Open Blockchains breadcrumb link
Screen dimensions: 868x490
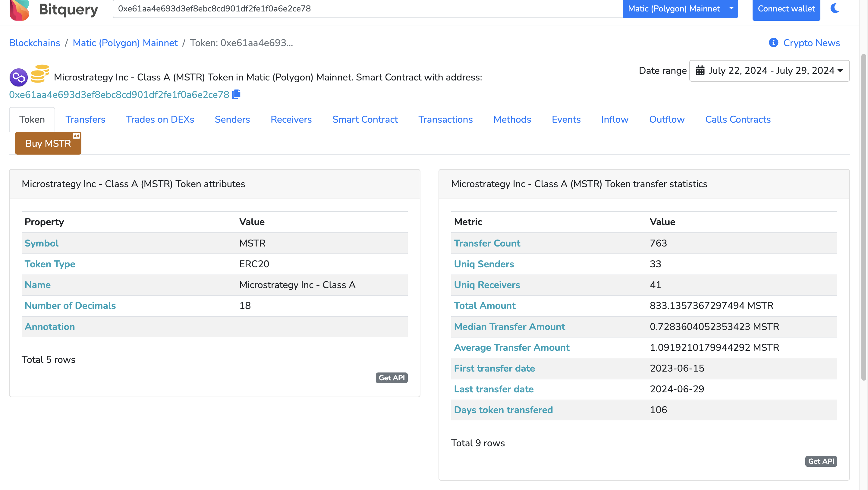coord(35,43)
